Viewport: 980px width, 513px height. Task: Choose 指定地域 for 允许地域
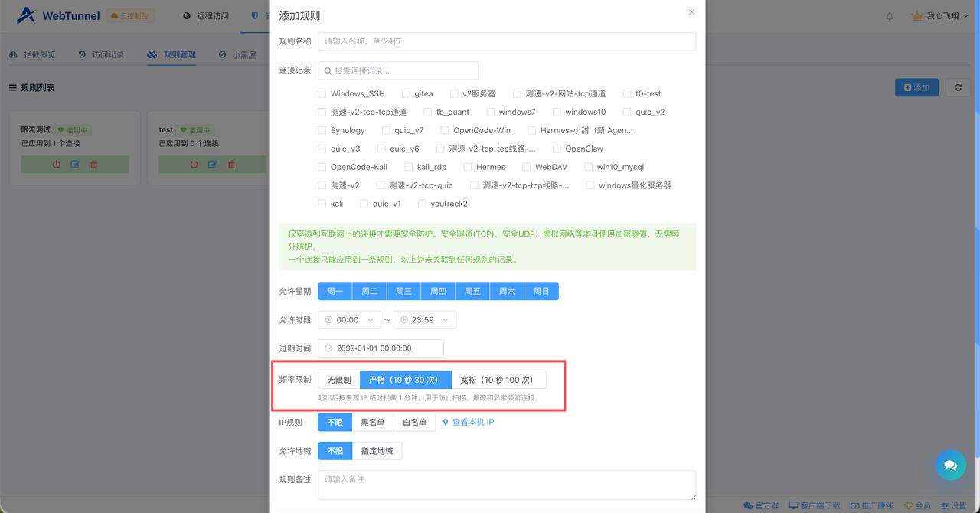(x=377, y=451)
